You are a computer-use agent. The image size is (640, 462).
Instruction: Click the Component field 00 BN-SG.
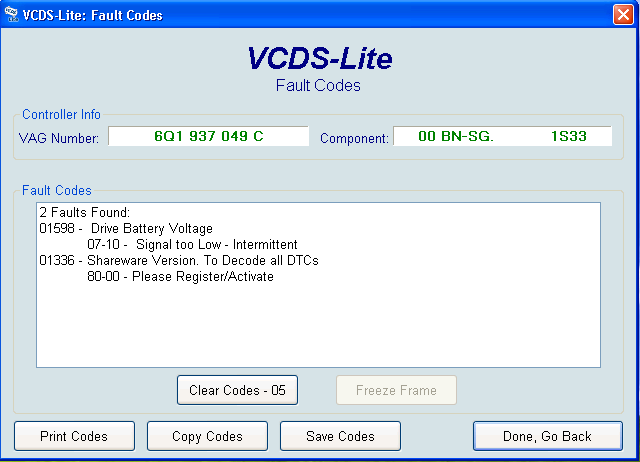point(502,136)
